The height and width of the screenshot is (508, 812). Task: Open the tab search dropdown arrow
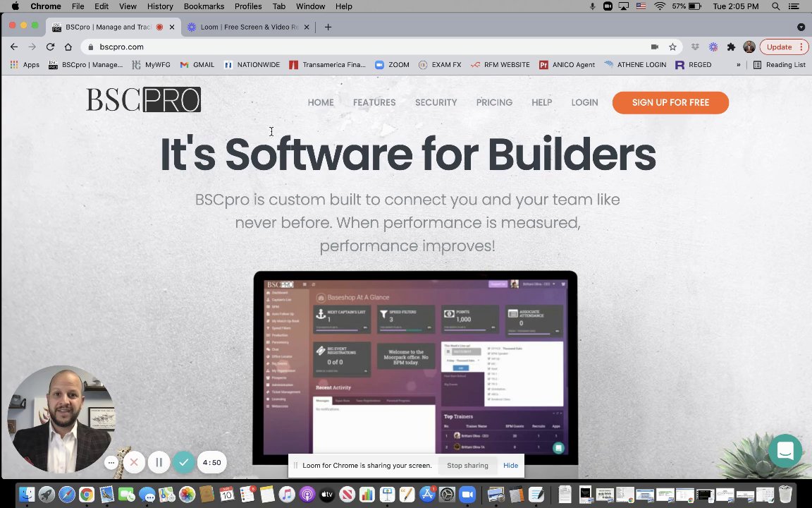[801, 27]
